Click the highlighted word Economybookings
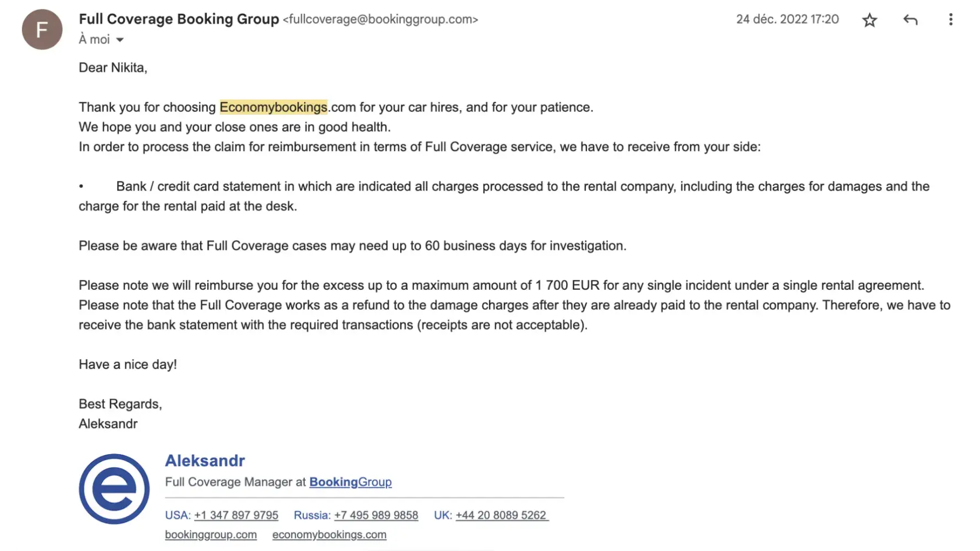Viewport: 980px width, 551px height. point(273,107)
